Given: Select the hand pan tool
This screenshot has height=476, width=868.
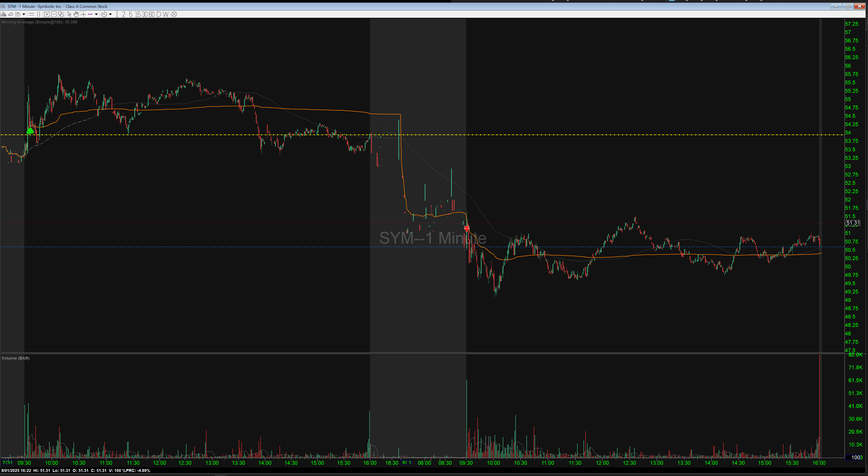Looking at the screenshot, I should (x=76, y=14).
